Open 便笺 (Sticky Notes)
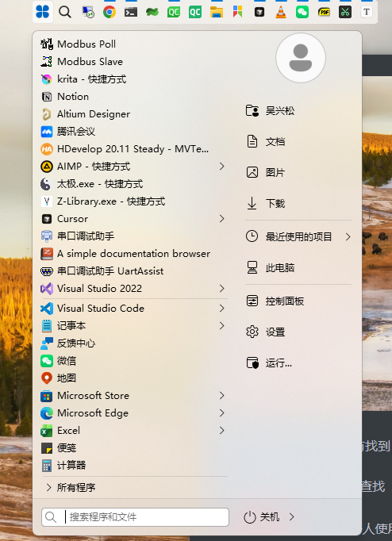This screenshot has height=541, width=392. tap(133, 448)
